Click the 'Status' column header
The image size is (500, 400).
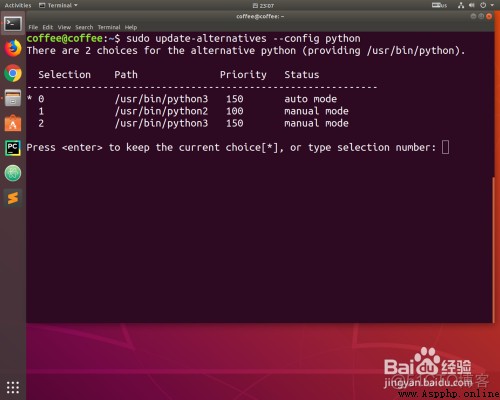click(x=302, y=75)
